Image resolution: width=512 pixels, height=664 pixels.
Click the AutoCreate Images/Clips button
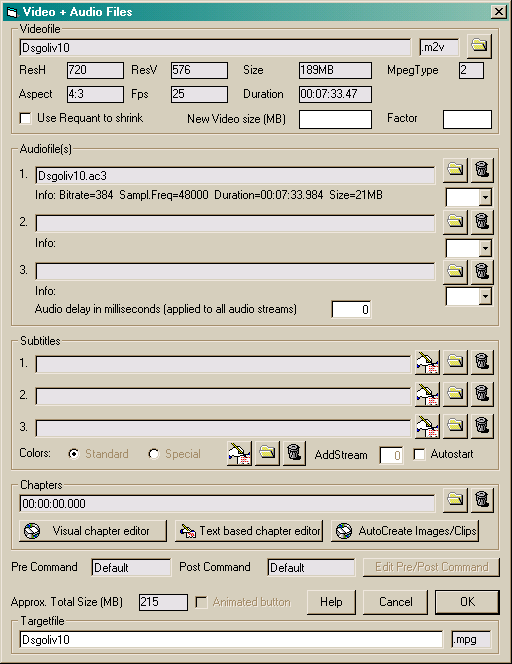405,531
